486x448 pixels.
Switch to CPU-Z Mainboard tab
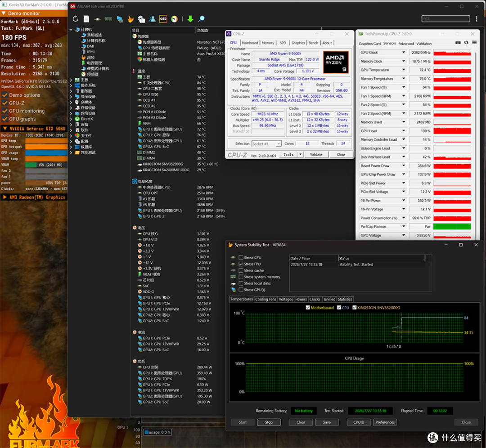[x=250, y=43]
